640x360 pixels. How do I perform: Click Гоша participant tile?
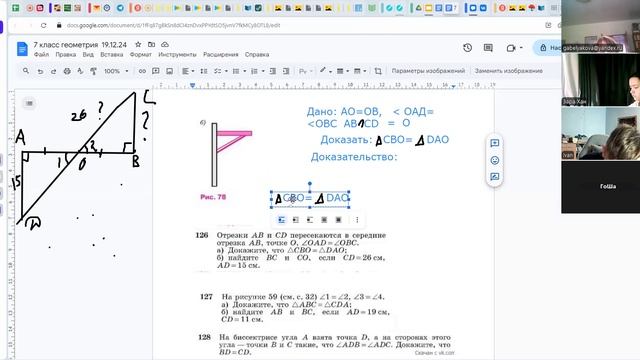(x=600, y=187)
